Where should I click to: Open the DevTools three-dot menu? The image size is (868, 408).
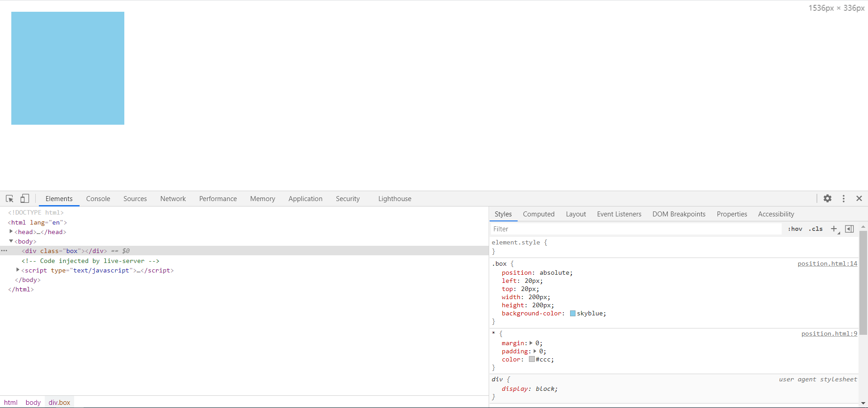pyautogui.click(x=844, y=199)
